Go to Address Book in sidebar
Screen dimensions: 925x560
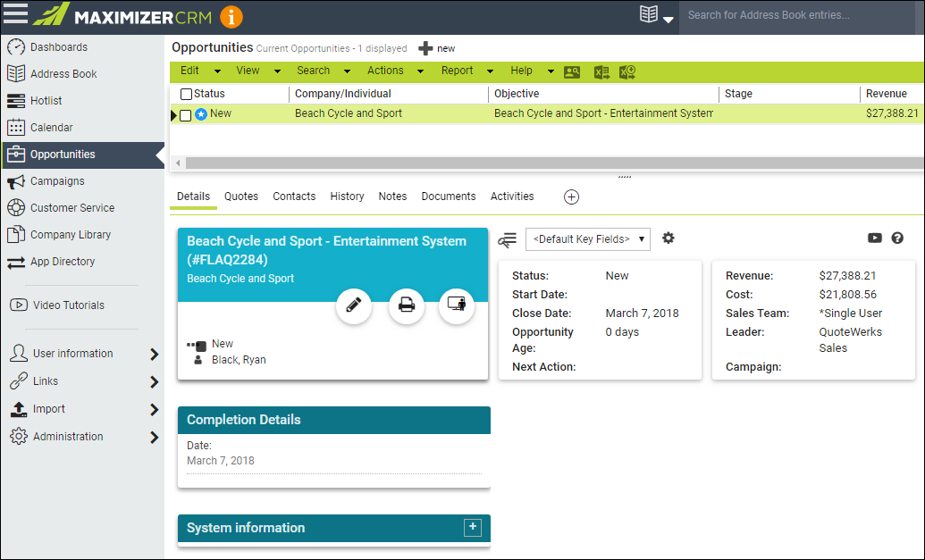click(x=63, y=74)
